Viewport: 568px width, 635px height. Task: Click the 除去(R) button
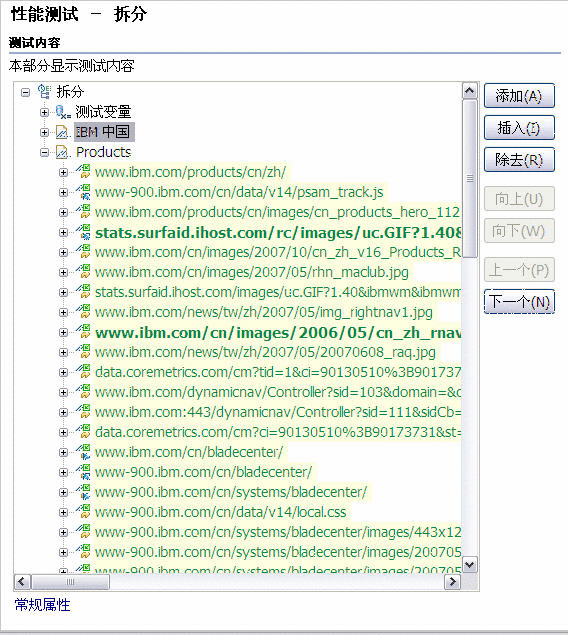point(519,160)
